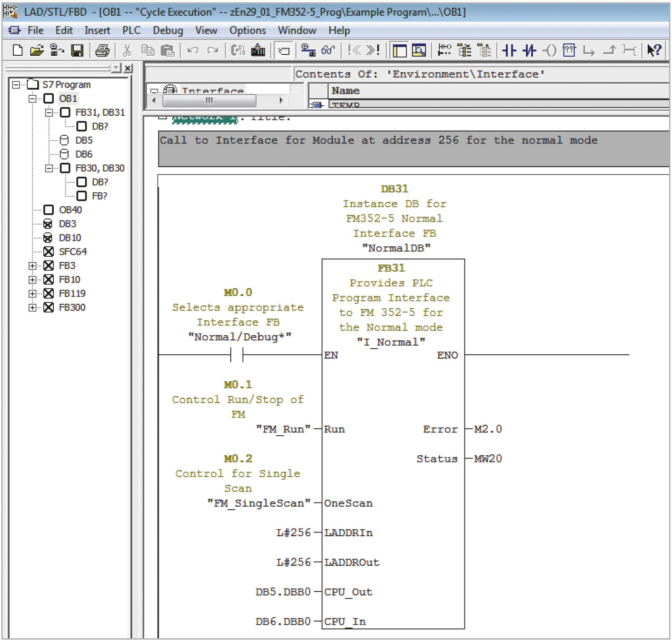Click the interface pane scroll left arrow
Image resolution: width=672 pixels, height=642 pixels.
point(153,100)
